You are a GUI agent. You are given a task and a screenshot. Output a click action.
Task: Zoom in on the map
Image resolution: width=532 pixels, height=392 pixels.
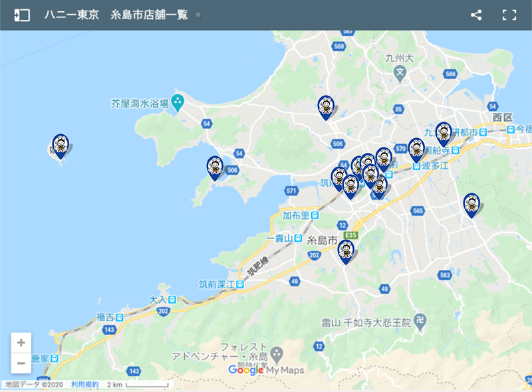(x=21, y=343)
